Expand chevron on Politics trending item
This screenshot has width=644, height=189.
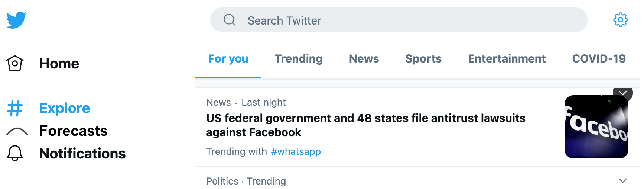623,181
